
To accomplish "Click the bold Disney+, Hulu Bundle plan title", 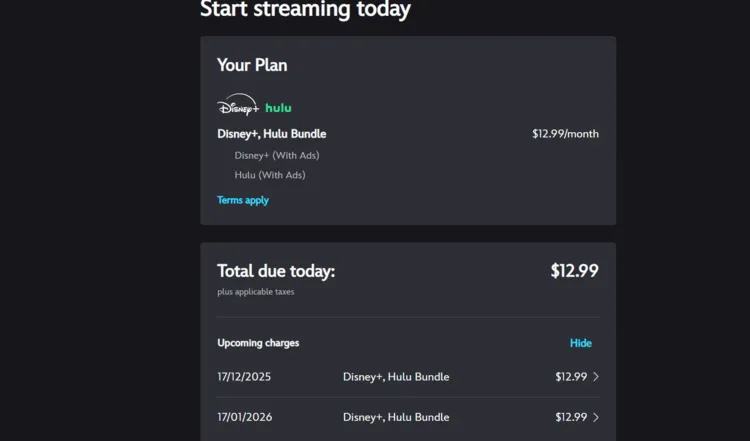I will click(x=272, y=134).
